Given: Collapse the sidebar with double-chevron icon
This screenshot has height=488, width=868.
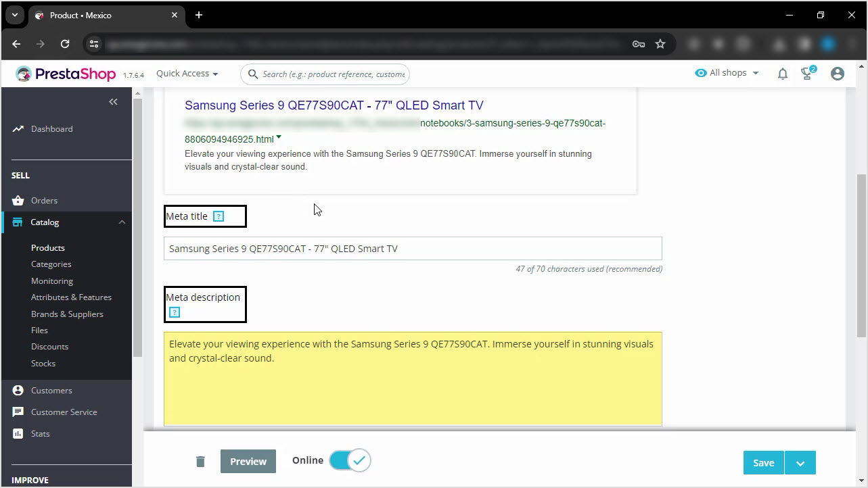Looking at the screenshot, I should coord(113,101).
